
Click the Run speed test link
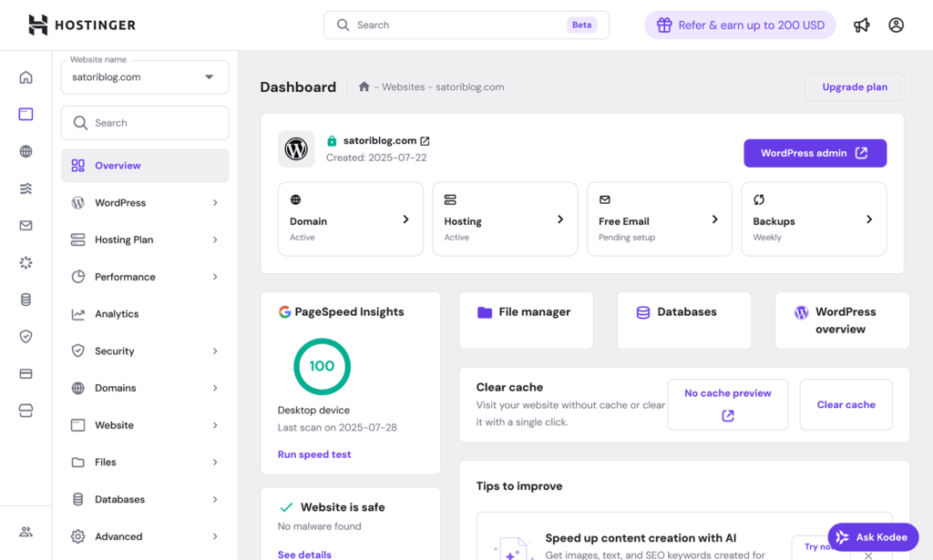[x=314, y=453]
